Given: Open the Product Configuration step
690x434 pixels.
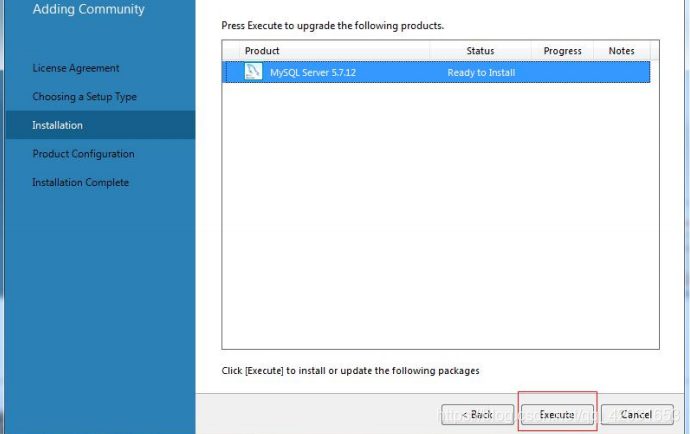Looking at the screenshot, I should [83, 154].
